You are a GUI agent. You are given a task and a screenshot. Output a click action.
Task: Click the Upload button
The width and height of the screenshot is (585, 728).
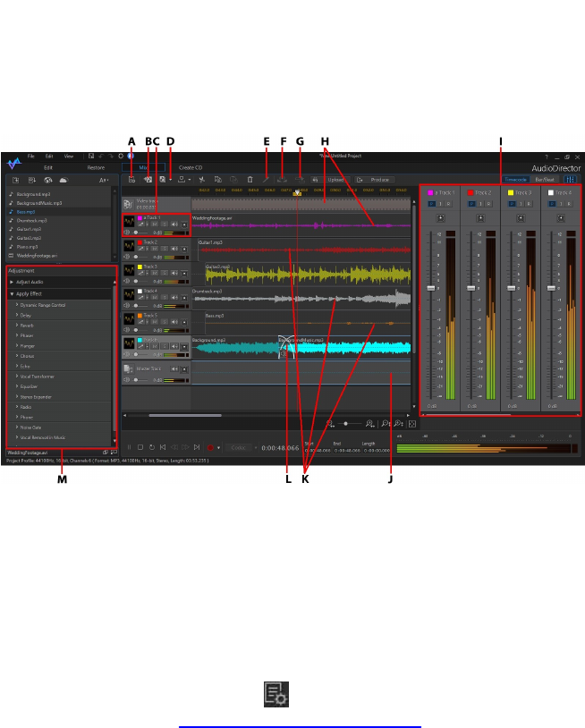pyautogui.click(x=332, y=180)
